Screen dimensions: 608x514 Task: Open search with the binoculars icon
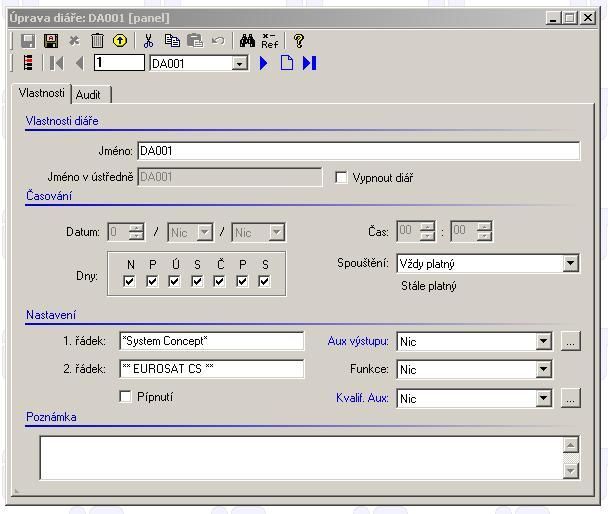coord(247,41)
